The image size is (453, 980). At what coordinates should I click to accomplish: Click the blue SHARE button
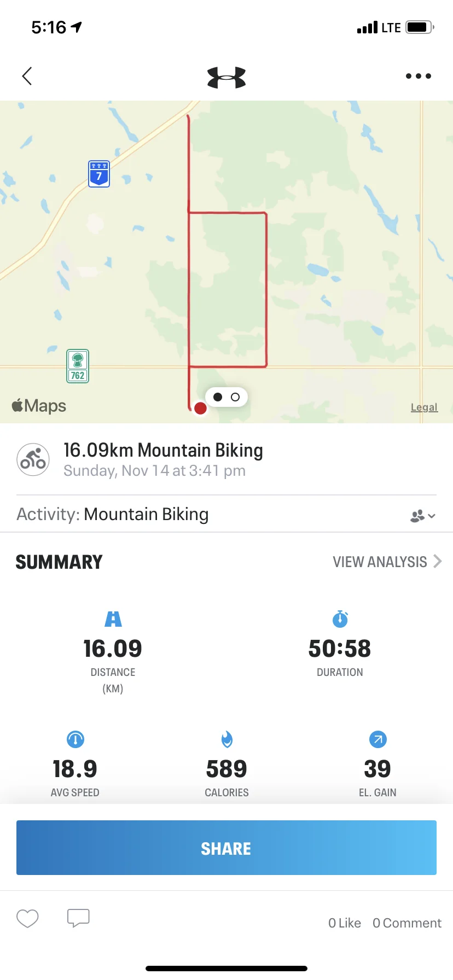coord(226,848)
